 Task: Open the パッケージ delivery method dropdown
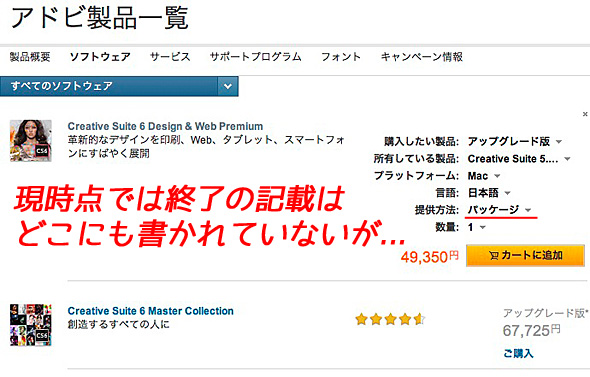point(499,210)
